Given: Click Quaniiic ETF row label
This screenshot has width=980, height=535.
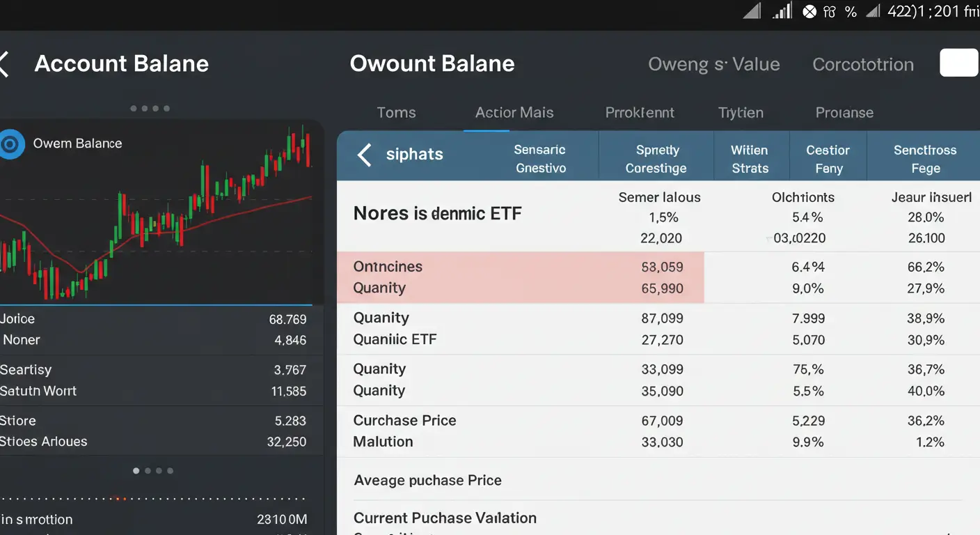Looking at the screenshot, I should point(395,340).
